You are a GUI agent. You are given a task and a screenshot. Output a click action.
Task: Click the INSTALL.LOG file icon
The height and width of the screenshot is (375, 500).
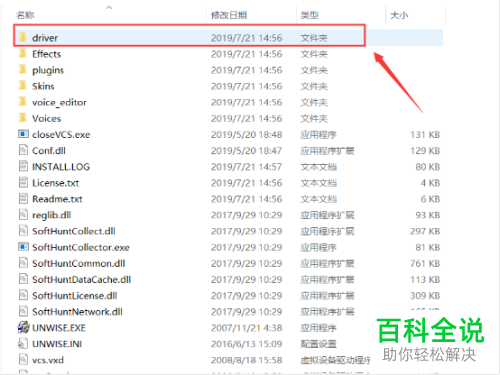23,166
